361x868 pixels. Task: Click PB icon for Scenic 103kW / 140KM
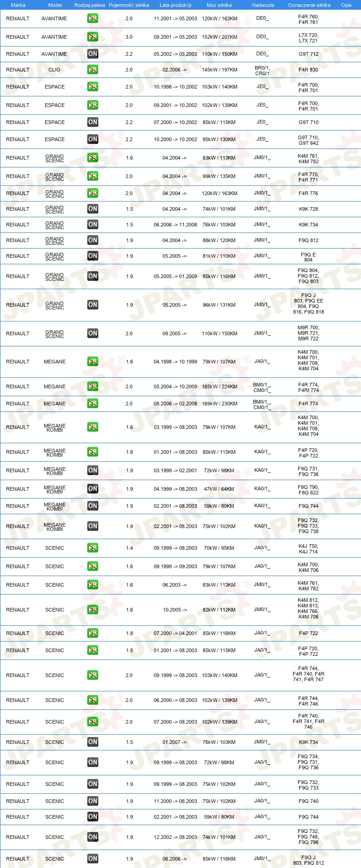click(93, 675)
